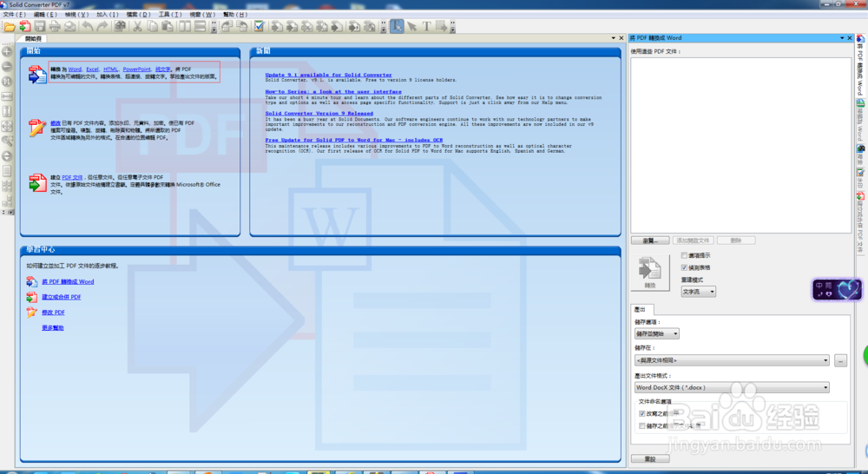Click the options checklist toolbar icon
This screenshot has width=868, height=474.
tap(259, 27)
